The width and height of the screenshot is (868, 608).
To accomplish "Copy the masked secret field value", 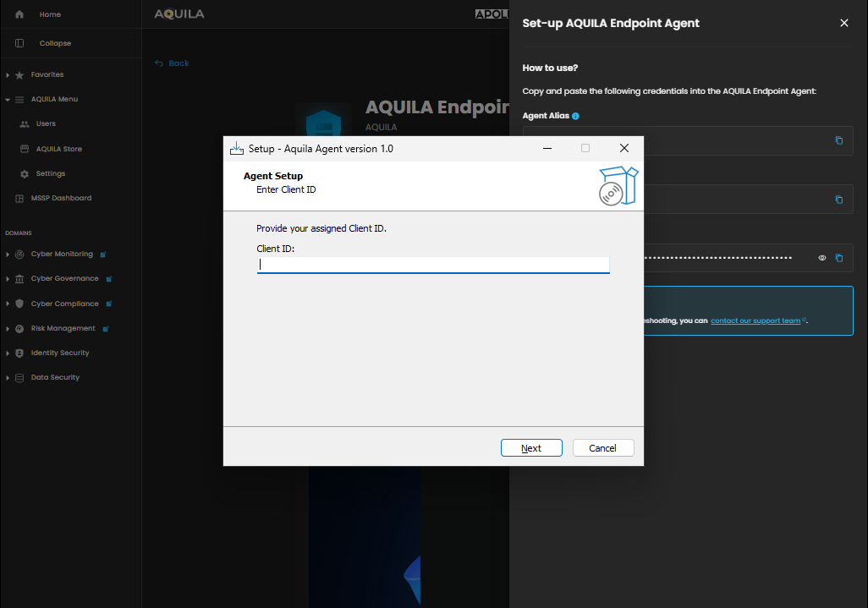I will [838, 258].
